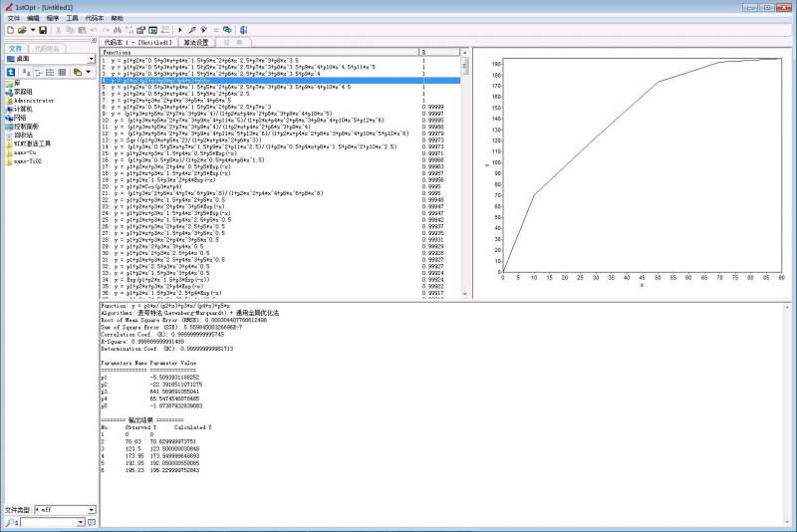Expand the 桌面 location dropdown
The height and width of the screenshot is (532, 797).
pos(91,58)
